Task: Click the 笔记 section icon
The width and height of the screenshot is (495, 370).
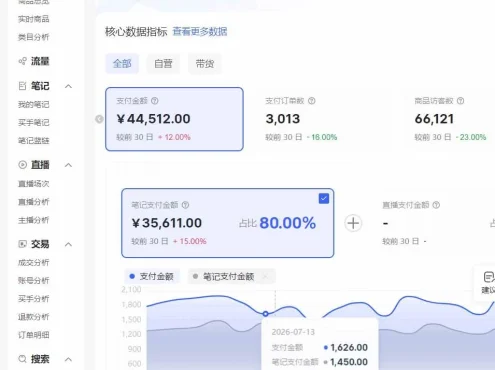Action: click(22, 86)
